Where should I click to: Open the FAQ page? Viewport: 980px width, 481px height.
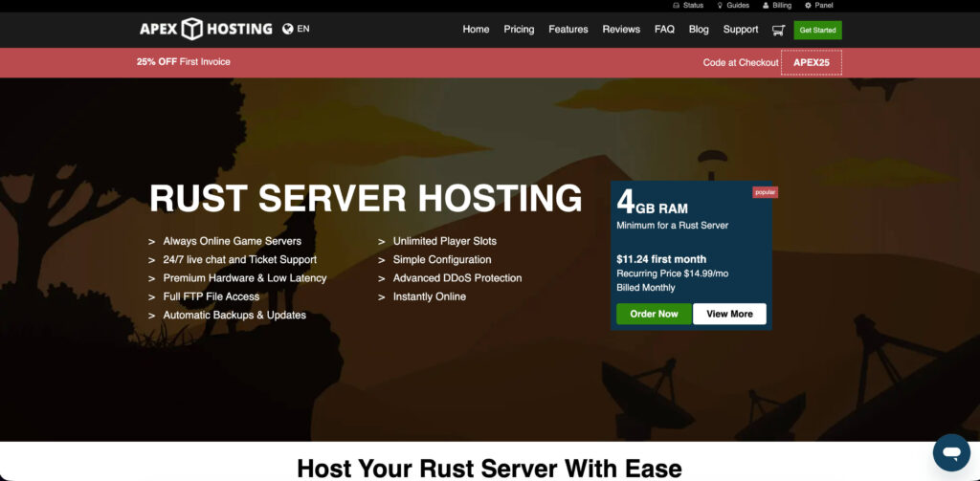(664, 30)
